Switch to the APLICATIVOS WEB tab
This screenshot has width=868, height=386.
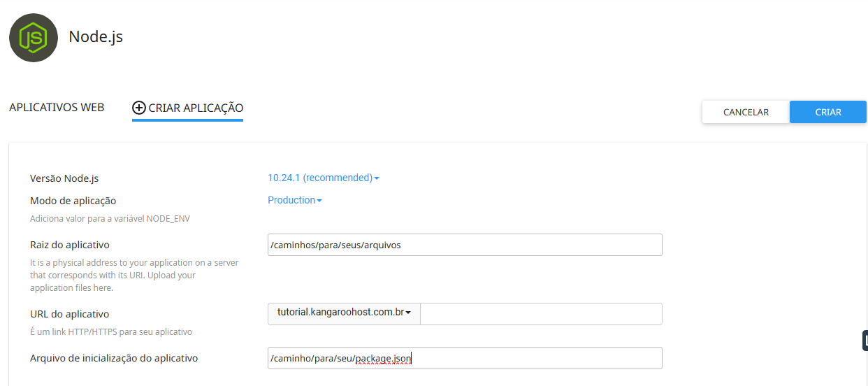[57, 108]
